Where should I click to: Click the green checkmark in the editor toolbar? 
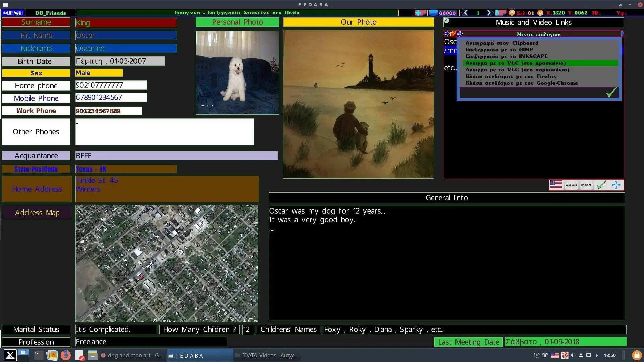pos(601,185)
